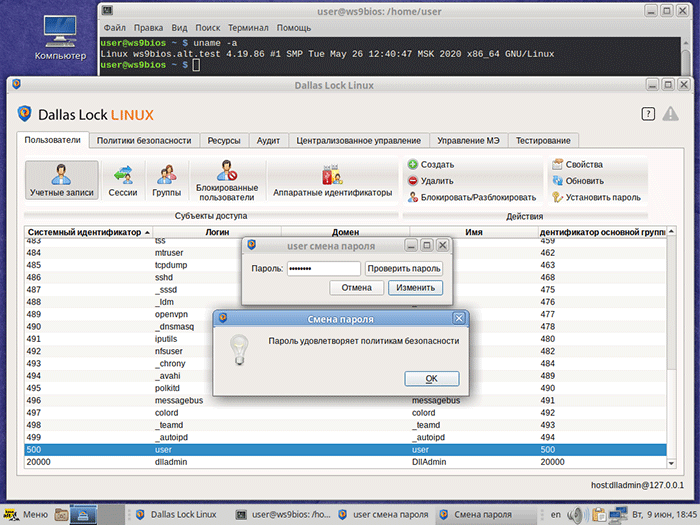700x525 pixels.
Task: Activate Dallas Lock Linux taskbar button
Action: (176, 515)
